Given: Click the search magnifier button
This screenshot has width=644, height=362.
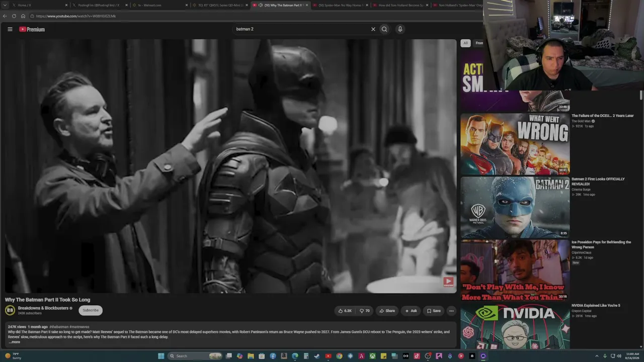Looking at the screenshot, I should 384,29.
